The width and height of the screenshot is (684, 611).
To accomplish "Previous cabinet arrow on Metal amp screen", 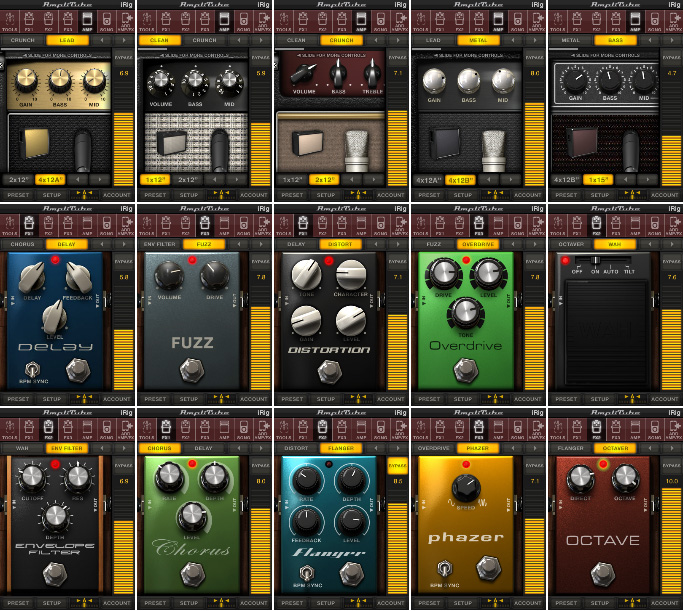I will 489,179.
